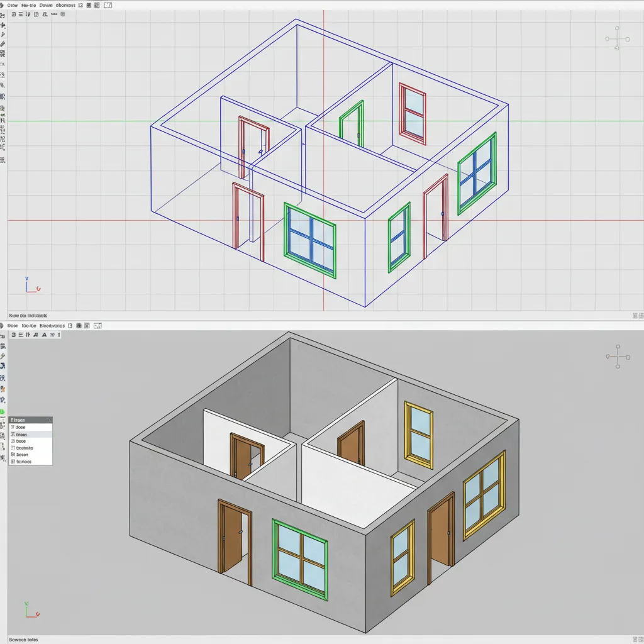Open the list view icon next to the draw tool
644x644 pixels.
point(21,14)
